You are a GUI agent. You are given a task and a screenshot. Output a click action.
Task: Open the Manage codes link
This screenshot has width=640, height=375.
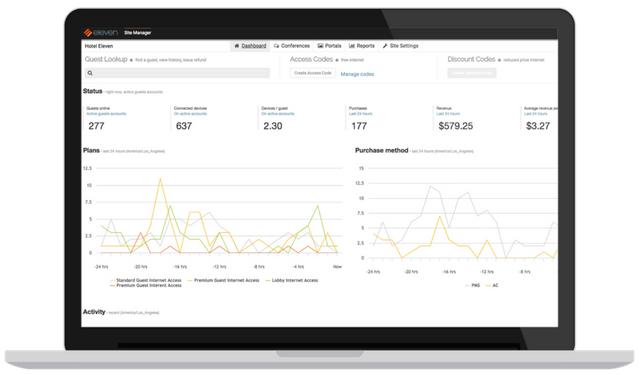click(x=357, y=74)
